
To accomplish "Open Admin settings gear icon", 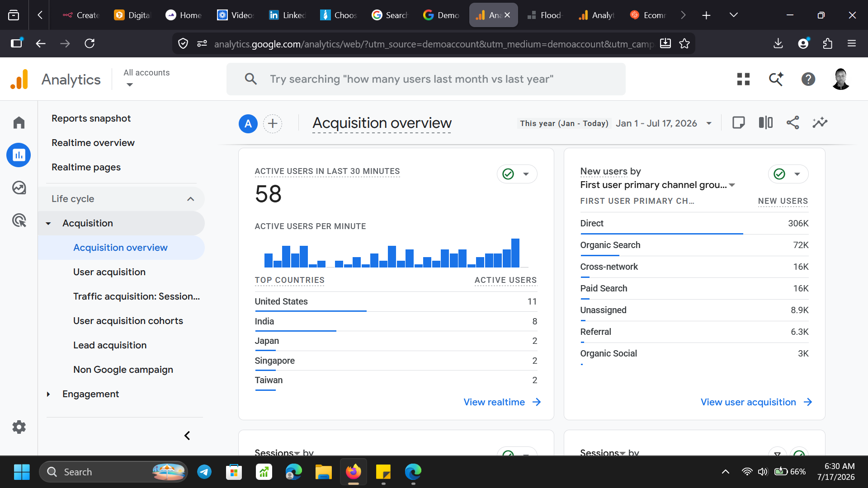I will [19, 427].
